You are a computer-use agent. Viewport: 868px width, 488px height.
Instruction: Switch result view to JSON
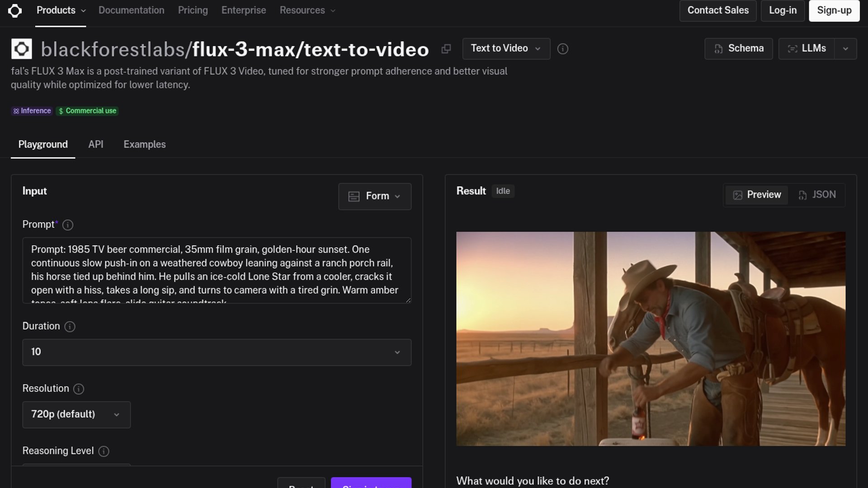817,195
